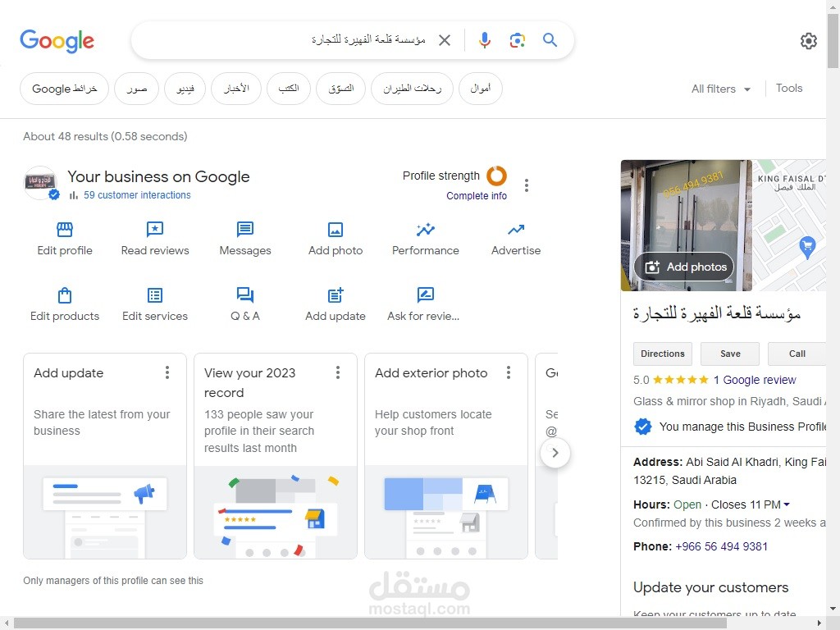This screenshot has height=630, width=840.
Task: Open the Add update card
Action: pos(105,456)
